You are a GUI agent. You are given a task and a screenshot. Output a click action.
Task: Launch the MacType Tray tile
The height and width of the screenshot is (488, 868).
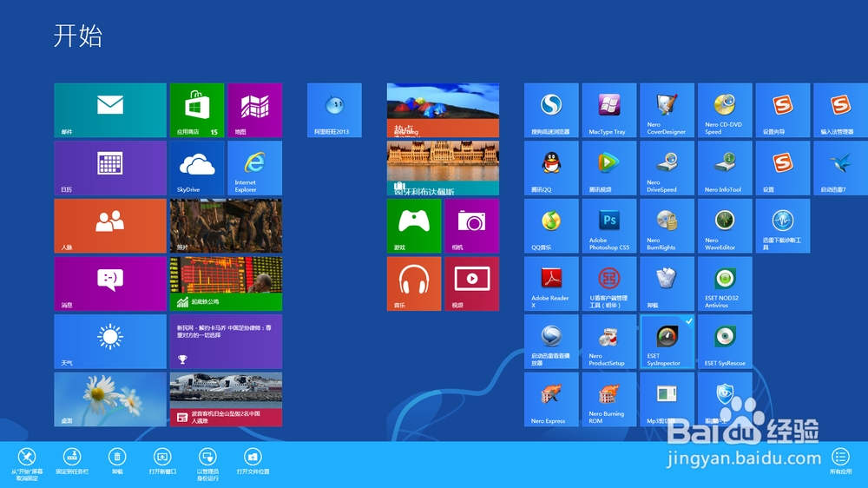pyautogui.click(x=609, y=110)
